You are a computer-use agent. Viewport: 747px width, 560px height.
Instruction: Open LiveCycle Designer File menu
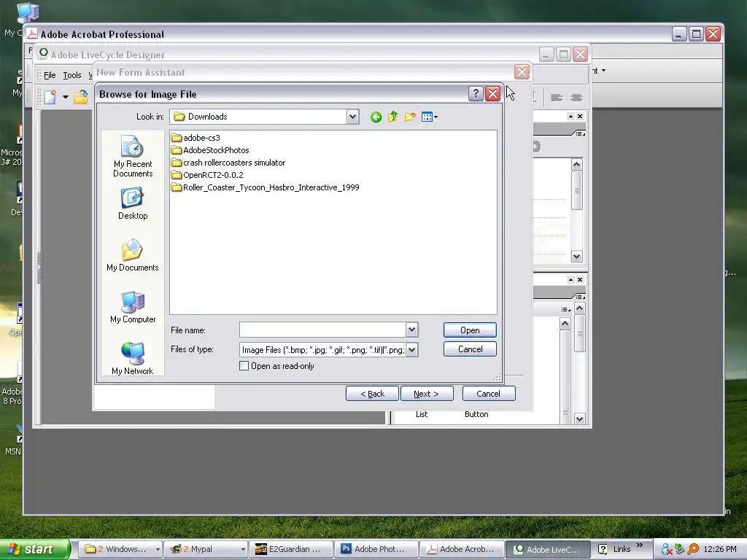[x=50, y=75]
